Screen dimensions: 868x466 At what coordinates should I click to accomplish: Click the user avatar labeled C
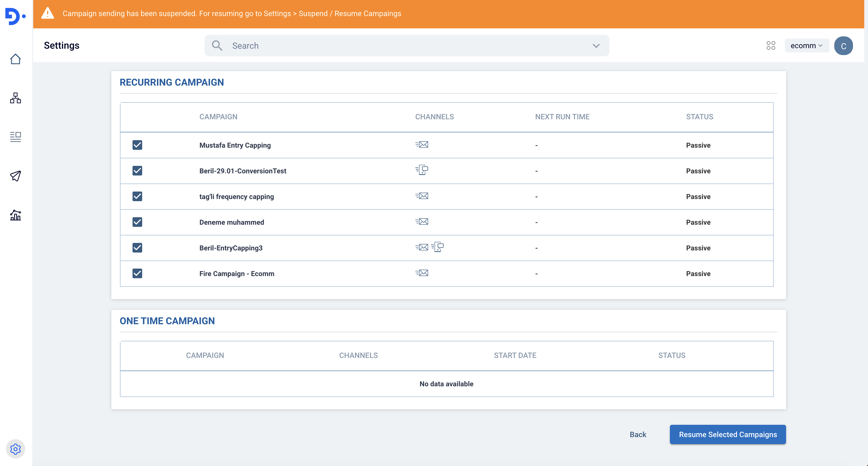[x=843, y=46]
